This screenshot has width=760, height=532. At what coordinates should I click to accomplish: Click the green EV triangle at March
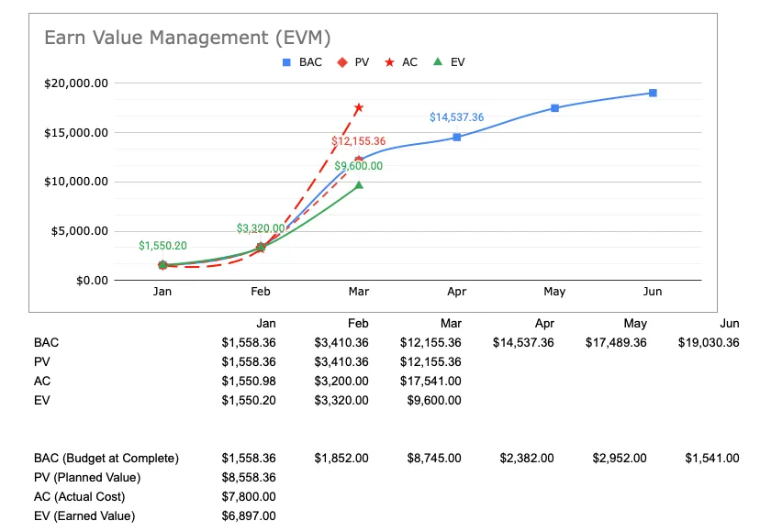[x=361, y=183]
